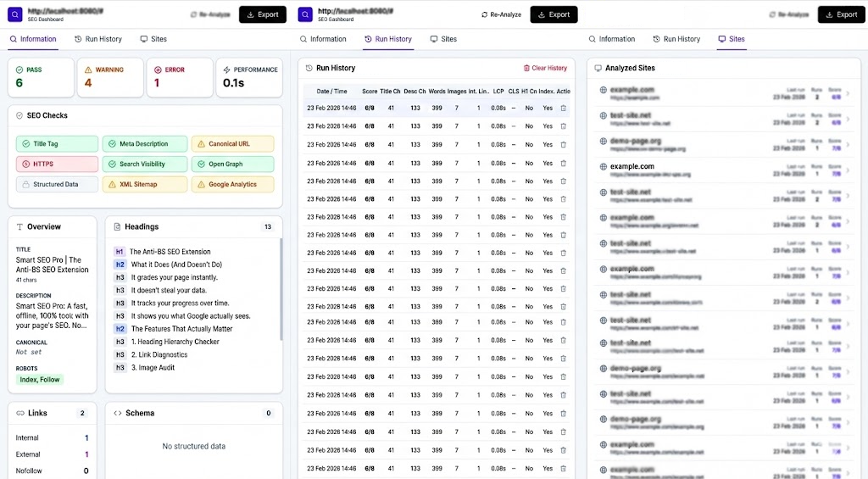This screenshot has height=479, width=868.
Task: Click the monitor icon beside Analyzed Sites title
Action: coord(598,68)
